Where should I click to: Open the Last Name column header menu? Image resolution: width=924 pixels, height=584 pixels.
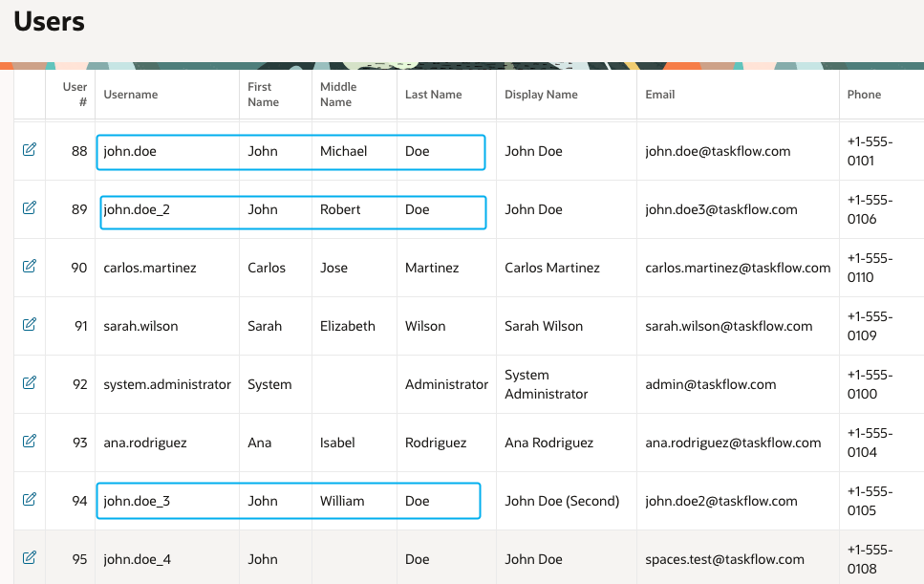tap(433, 95)
